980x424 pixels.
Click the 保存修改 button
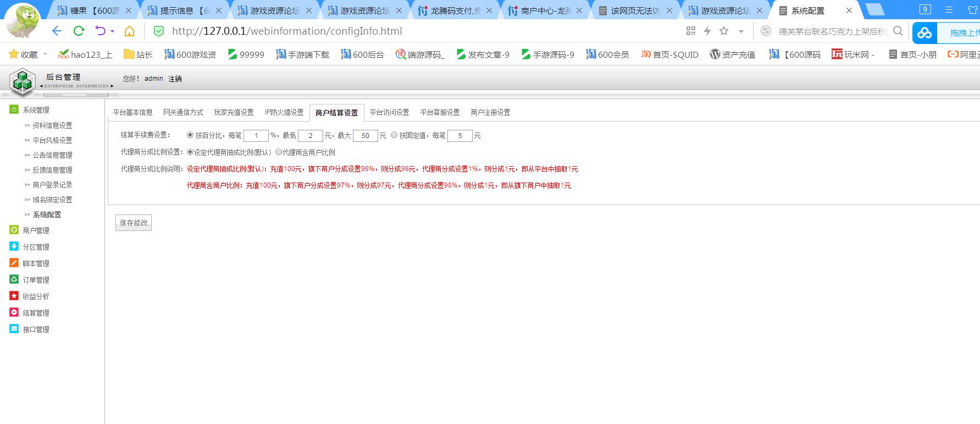[134, 223]
